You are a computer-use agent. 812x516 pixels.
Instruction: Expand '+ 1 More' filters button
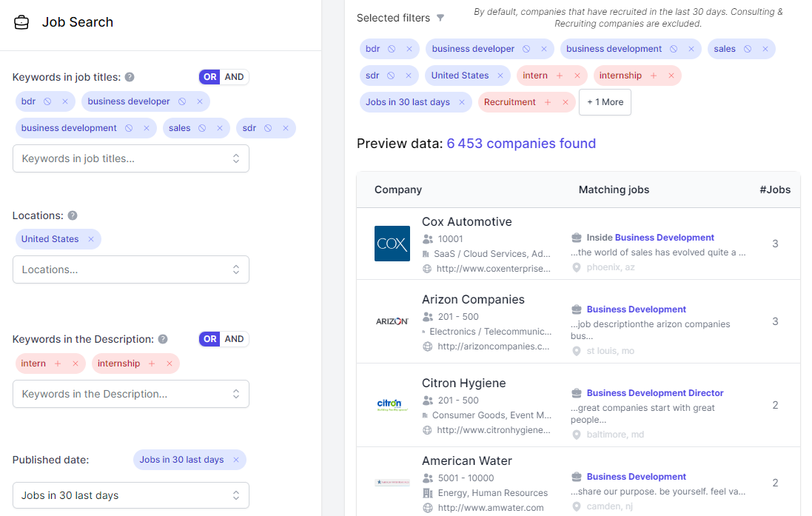(605, 102)
